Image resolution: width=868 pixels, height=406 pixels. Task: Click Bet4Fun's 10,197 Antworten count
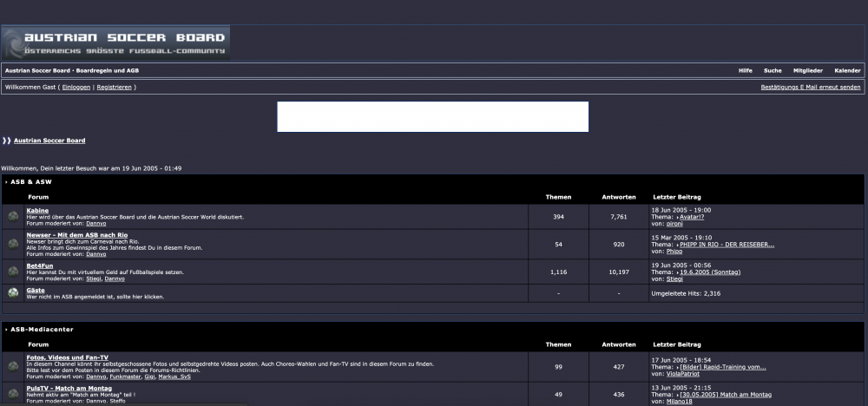point(619,272)
